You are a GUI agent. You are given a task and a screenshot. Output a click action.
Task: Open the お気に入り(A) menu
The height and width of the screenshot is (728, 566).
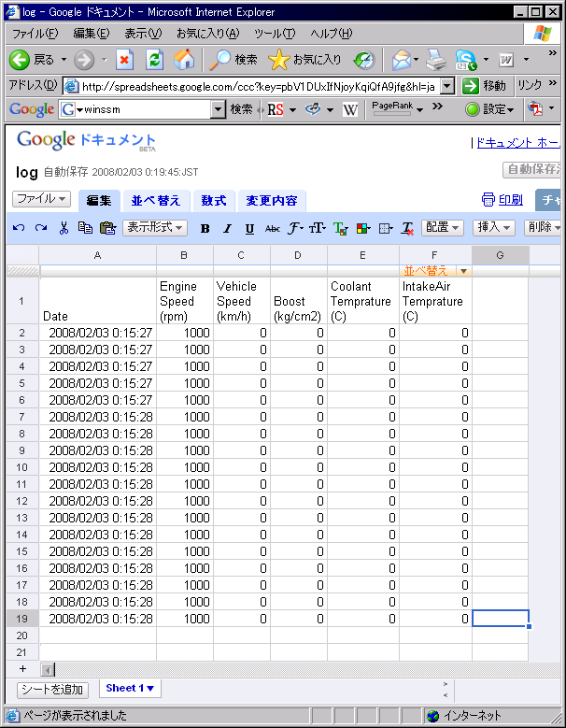click(207, 34)
